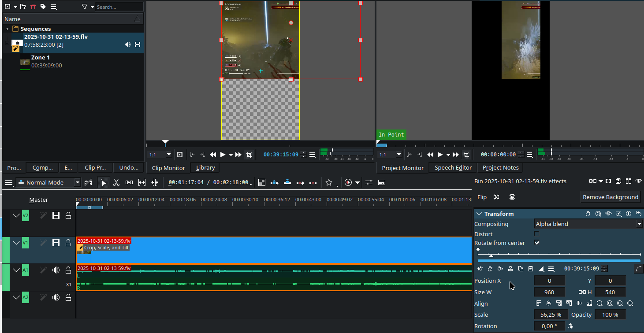Viewport: 644px width, 333px height.
Task: Open the favorite effects star icon
Action: [x=329, y=182]
